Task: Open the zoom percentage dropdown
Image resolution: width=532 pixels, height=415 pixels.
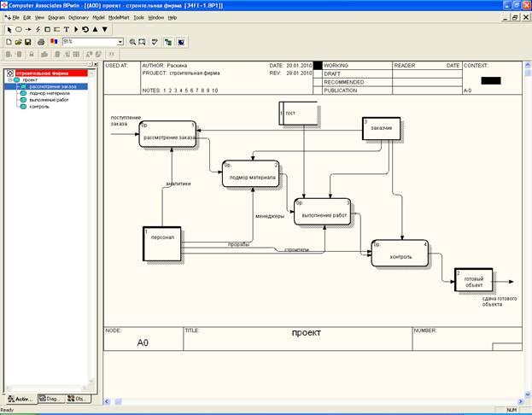Action: (x=120, y=41)
